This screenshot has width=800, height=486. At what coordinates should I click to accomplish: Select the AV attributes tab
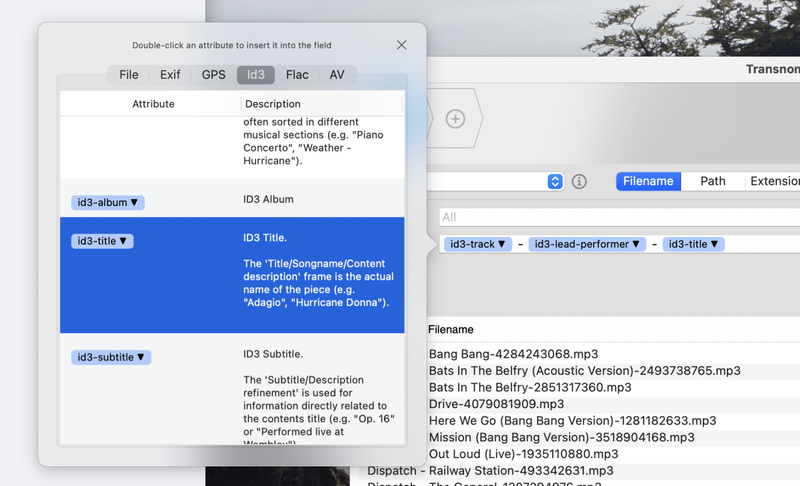pyautogui.click(x=337, y=74)
